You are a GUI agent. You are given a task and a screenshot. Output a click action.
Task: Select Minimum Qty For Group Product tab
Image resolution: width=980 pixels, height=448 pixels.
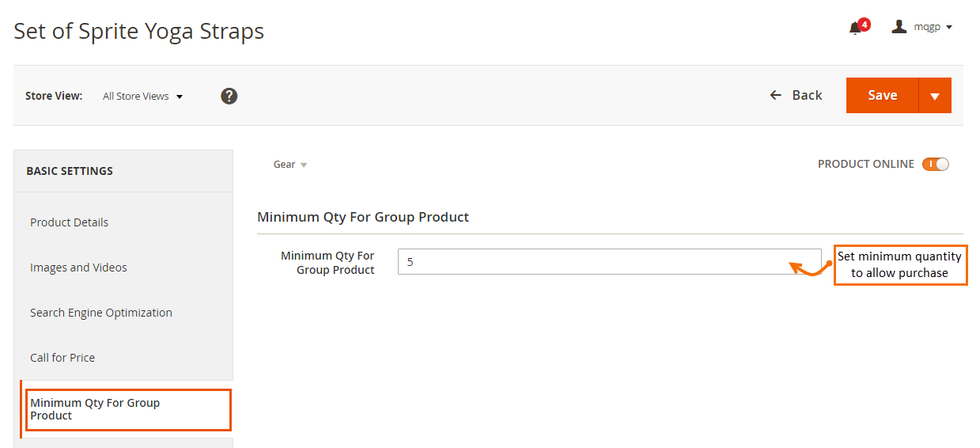[x=95, y=409]
